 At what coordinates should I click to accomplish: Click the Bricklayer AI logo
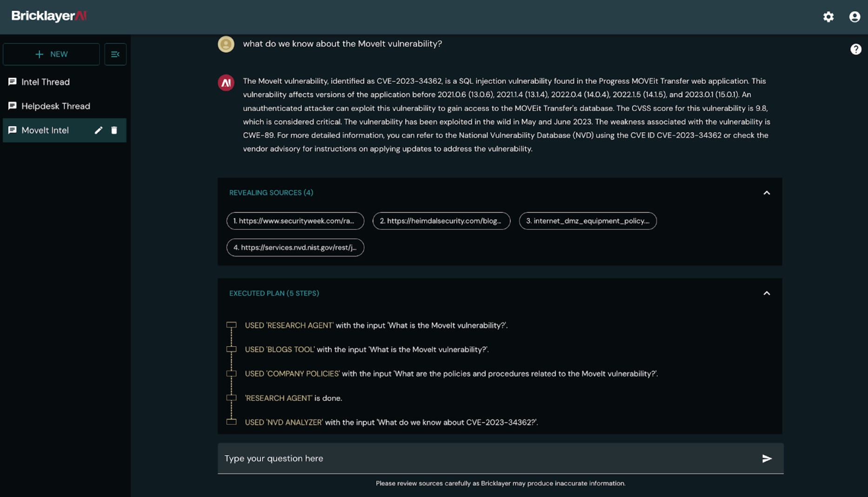point(49,16)
